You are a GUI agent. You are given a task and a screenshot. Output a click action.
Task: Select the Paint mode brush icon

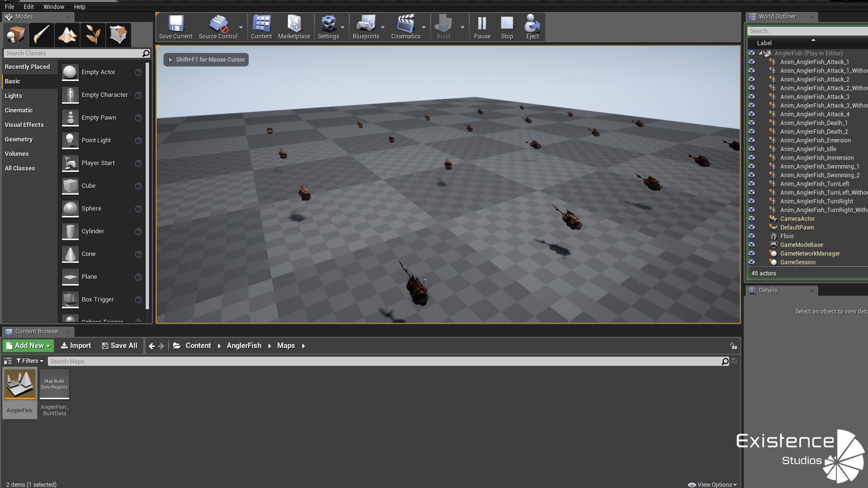(x=41, y=35)
